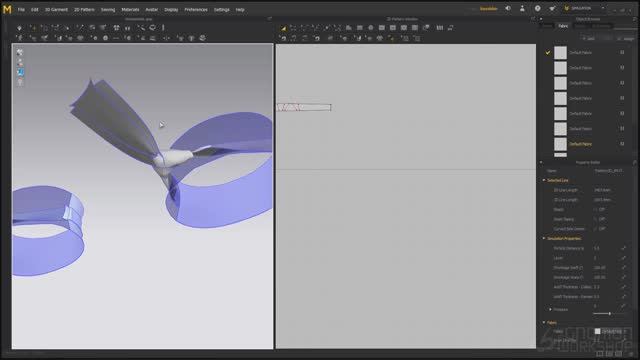Open the Materials menu
The height and width of the screenshot is (360, 640).
131,9
